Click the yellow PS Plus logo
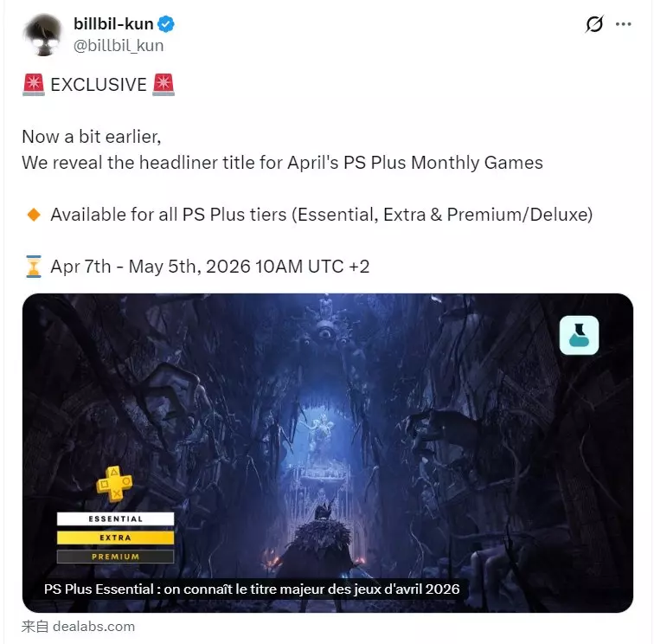 click(114, 484)
